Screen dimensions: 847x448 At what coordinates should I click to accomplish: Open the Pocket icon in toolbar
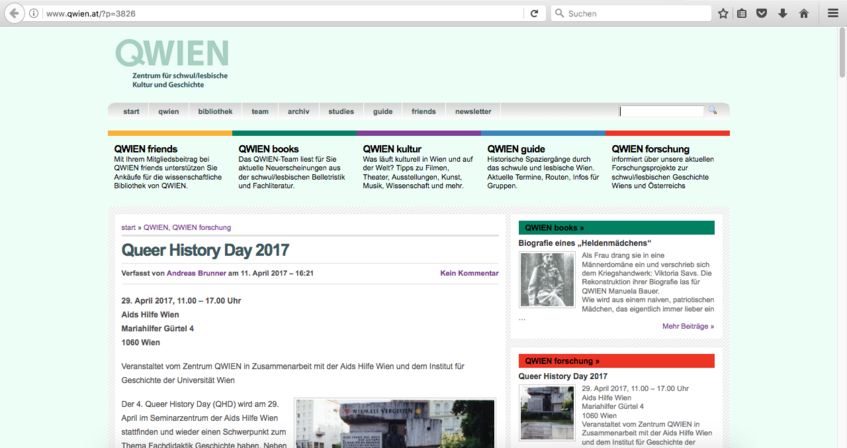point(762,14)
